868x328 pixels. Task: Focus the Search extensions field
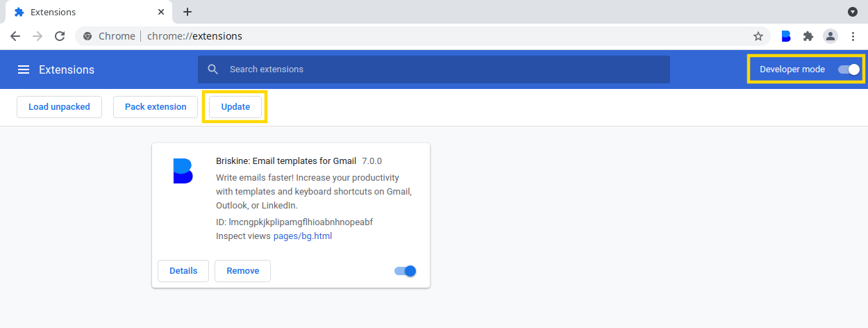(x=434, y=69)
